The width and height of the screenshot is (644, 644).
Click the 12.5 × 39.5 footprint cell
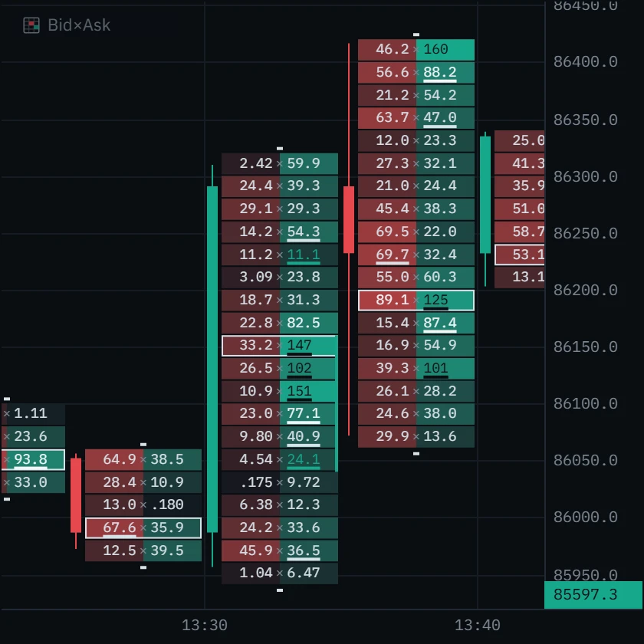(143, 550)
